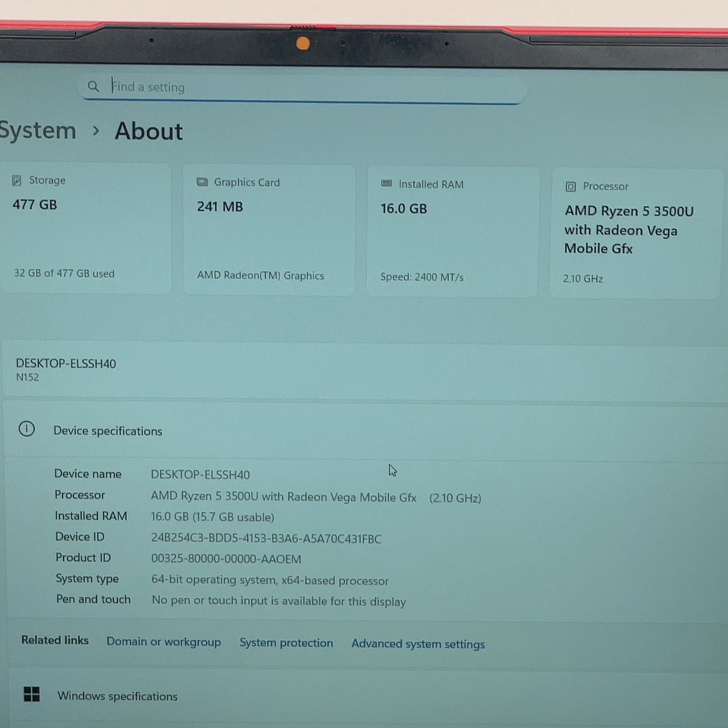This screenshot has height=728, width=728.
Task: Click the Related links label
Action: point(55,639)
